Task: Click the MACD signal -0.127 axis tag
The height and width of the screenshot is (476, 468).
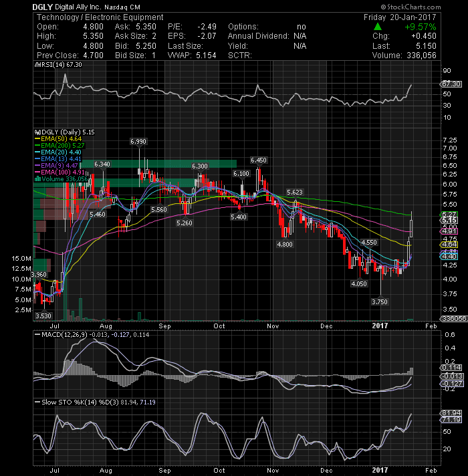Action: (x=451, y=384)
